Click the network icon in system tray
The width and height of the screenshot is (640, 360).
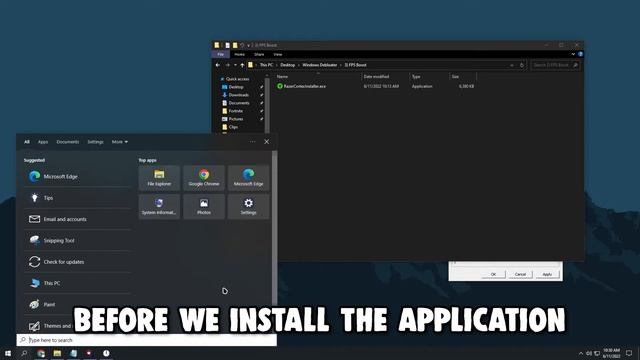click(x=597, y=353)
